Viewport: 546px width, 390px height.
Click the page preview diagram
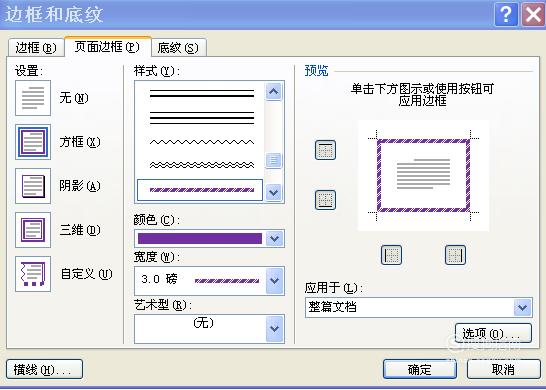pyautogui.click(x=423, y=176)
